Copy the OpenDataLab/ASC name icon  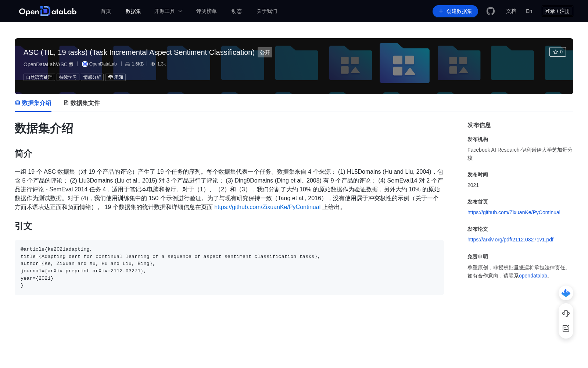click(71, 64)
